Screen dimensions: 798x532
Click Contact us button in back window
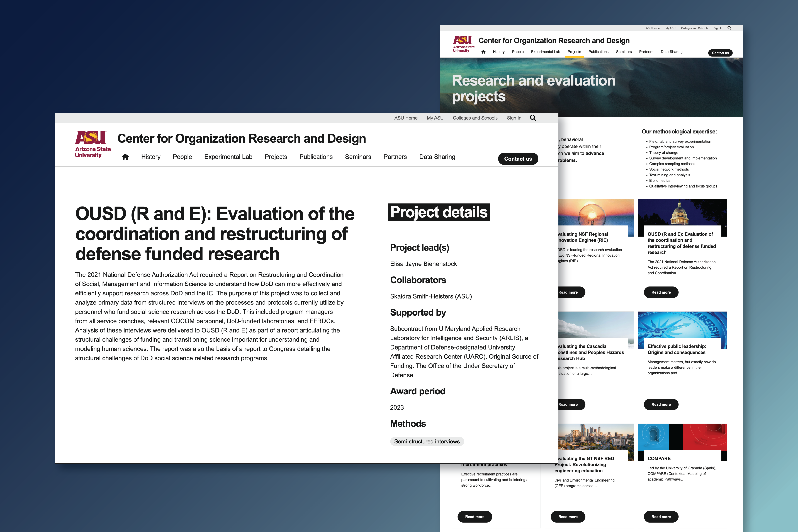click(x=720, y=53)
